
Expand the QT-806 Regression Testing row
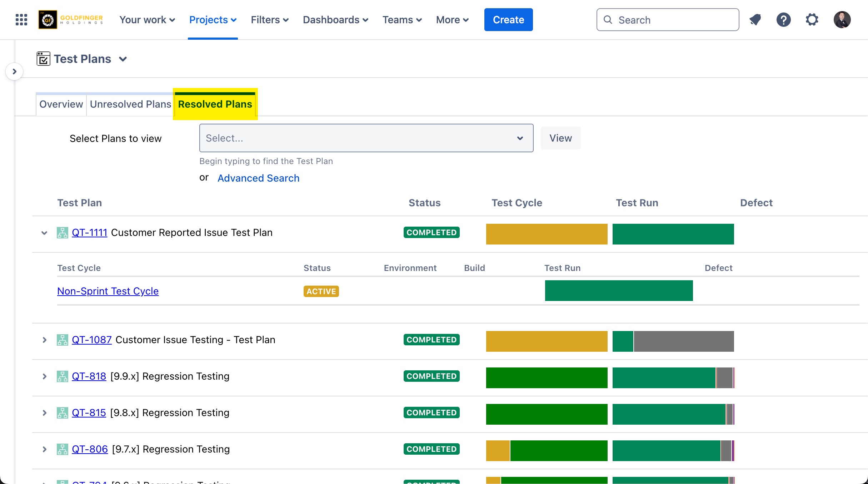click(x=44, y=449)
